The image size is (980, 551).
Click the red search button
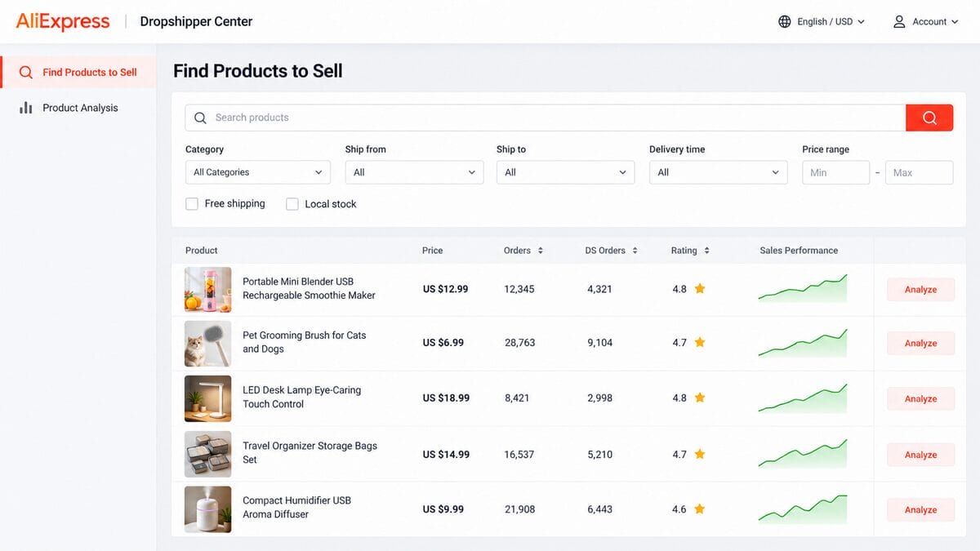click(929, 118)
